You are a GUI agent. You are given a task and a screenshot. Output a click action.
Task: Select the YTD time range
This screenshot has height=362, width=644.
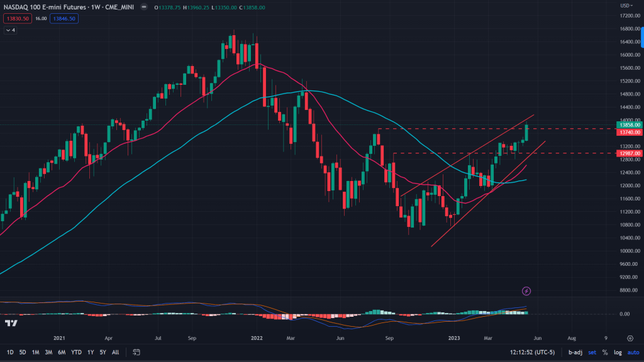pyautogui.click(x=76, y=352)
